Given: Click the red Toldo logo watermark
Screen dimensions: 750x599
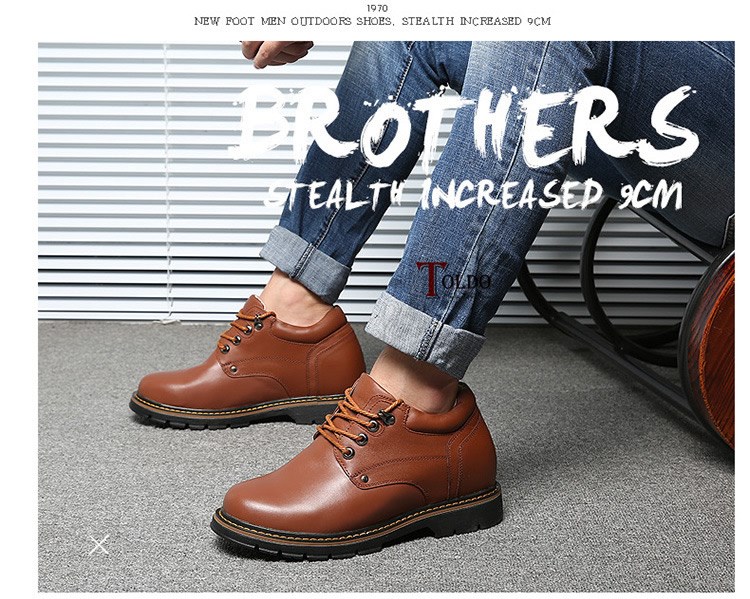Looking at the screenshot, I should [x=453, y=278].
